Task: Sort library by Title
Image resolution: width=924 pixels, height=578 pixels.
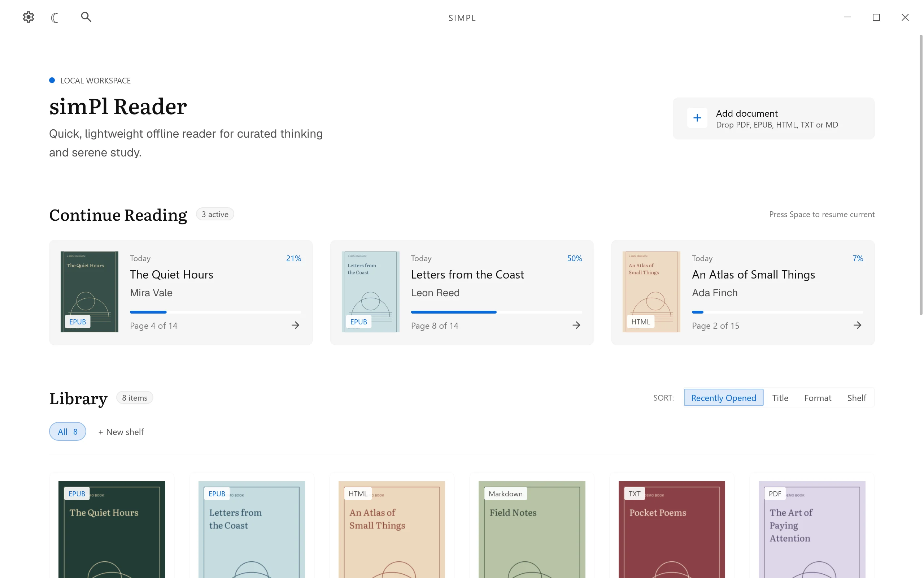Action: tap(780, 398)
